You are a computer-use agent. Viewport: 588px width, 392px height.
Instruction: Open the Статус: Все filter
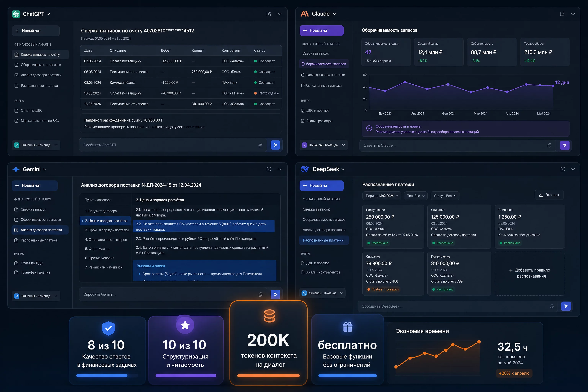click(x=445, y=196)
